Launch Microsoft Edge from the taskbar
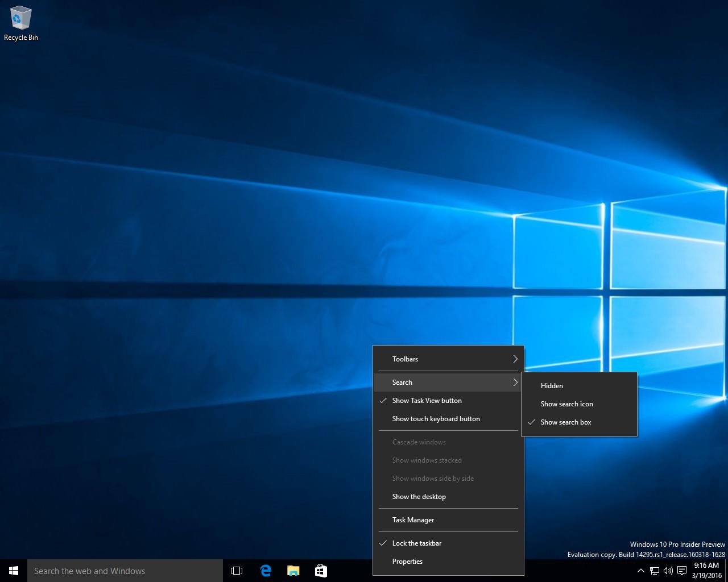The height and width of the screenshot is (582, 728). (x=266, y=571)
